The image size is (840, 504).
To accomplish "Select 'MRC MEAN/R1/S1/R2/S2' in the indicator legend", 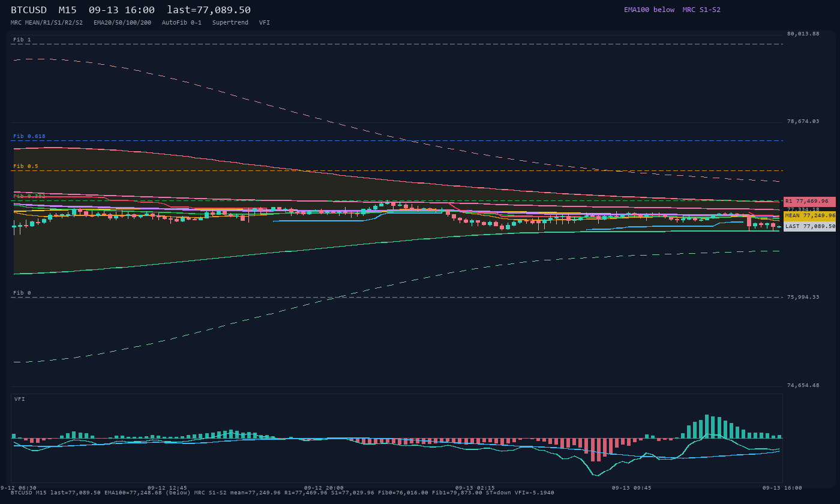I will [x=47, y=22].
